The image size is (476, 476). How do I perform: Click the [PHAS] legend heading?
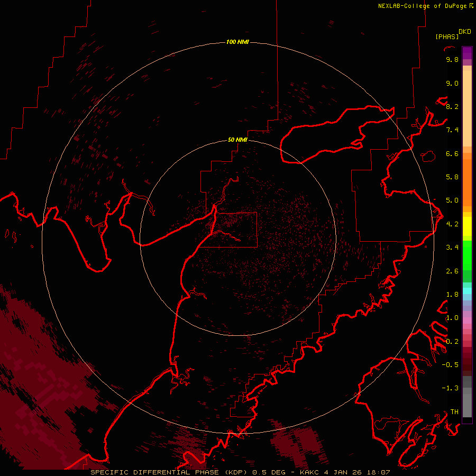click(447, 36)
